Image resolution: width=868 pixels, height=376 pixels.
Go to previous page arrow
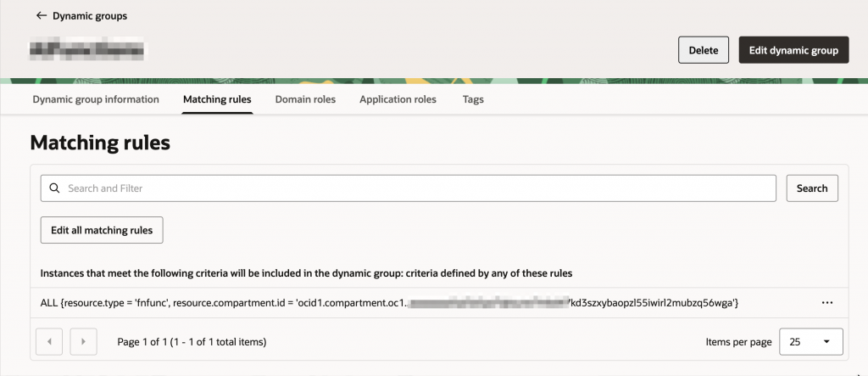point(49,342)
